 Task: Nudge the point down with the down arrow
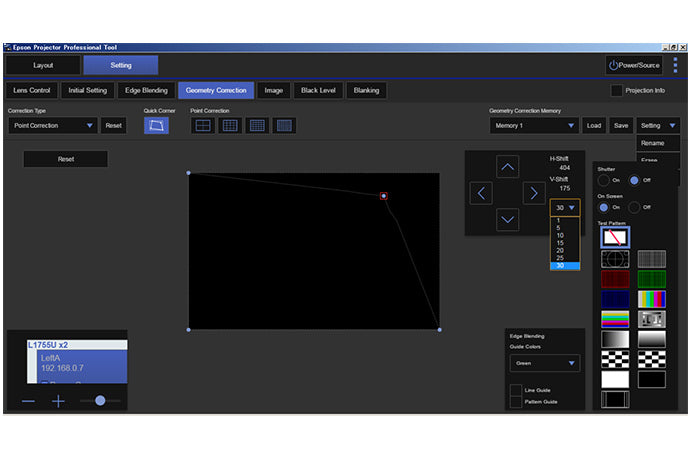click(x=507, y=219)
